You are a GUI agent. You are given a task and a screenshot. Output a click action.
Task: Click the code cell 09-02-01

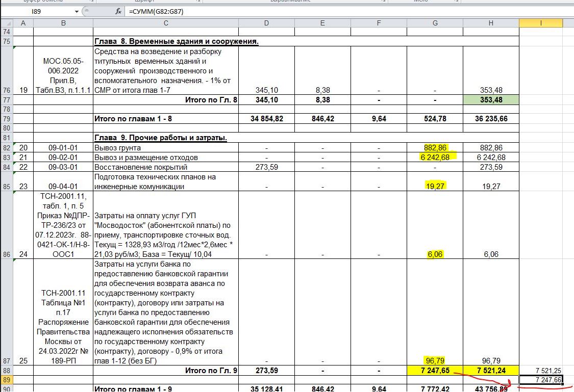[x=63, y=158]
